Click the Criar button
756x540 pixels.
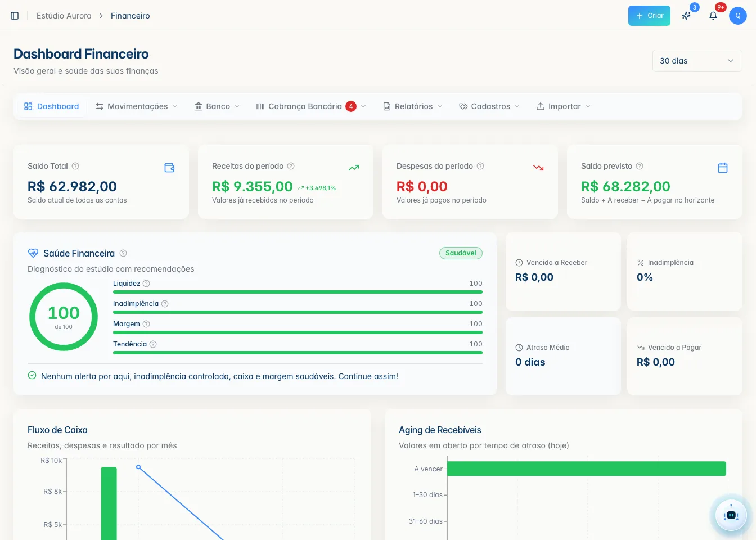point(650,16)
